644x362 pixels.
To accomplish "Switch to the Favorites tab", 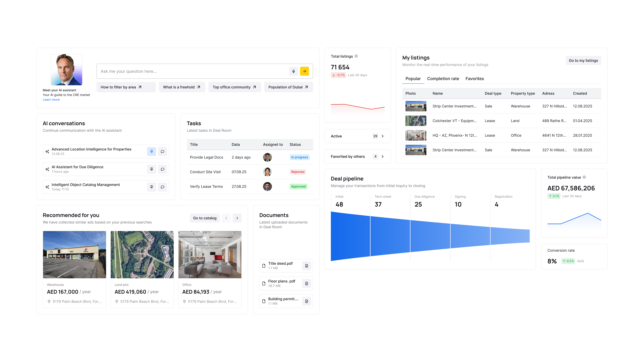I will [x=475, y=79].
